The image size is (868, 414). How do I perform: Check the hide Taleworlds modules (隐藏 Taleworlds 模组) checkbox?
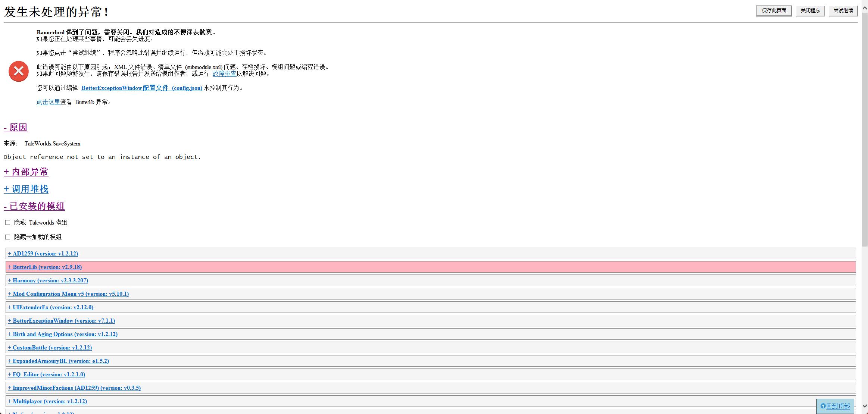[7, 223]
